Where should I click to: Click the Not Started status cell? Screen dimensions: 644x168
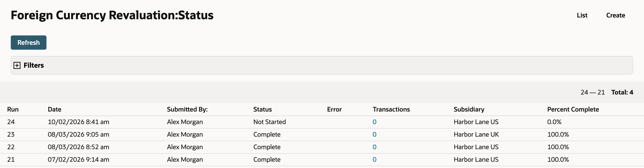click(269, 122)
